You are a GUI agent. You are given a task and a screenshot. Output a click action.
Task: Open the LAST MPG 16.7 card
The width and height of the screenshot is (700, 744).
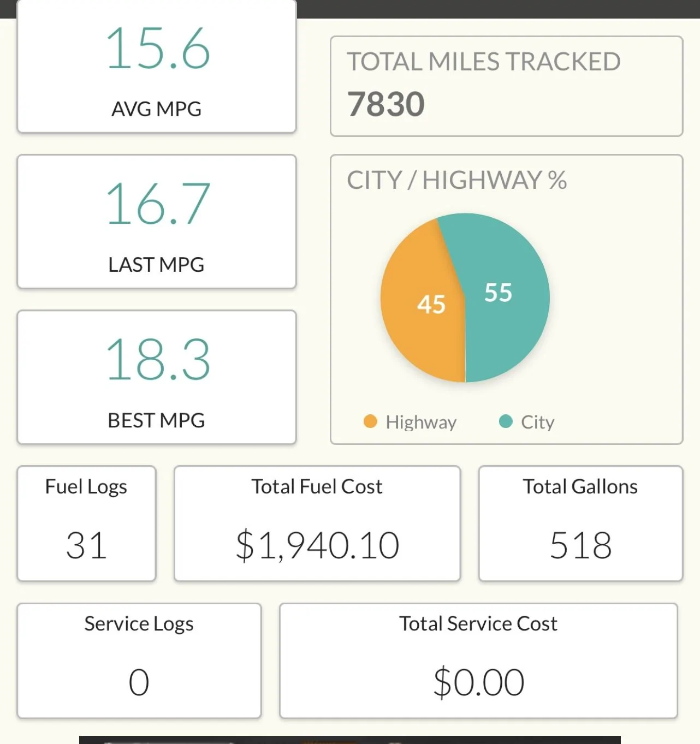(157, 222)
